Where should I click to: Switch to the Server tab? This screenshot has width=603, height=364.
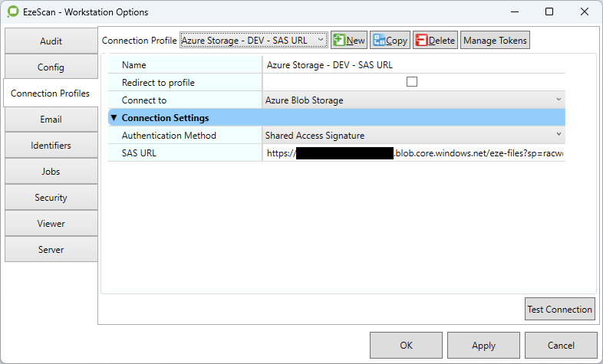(51, 250)
